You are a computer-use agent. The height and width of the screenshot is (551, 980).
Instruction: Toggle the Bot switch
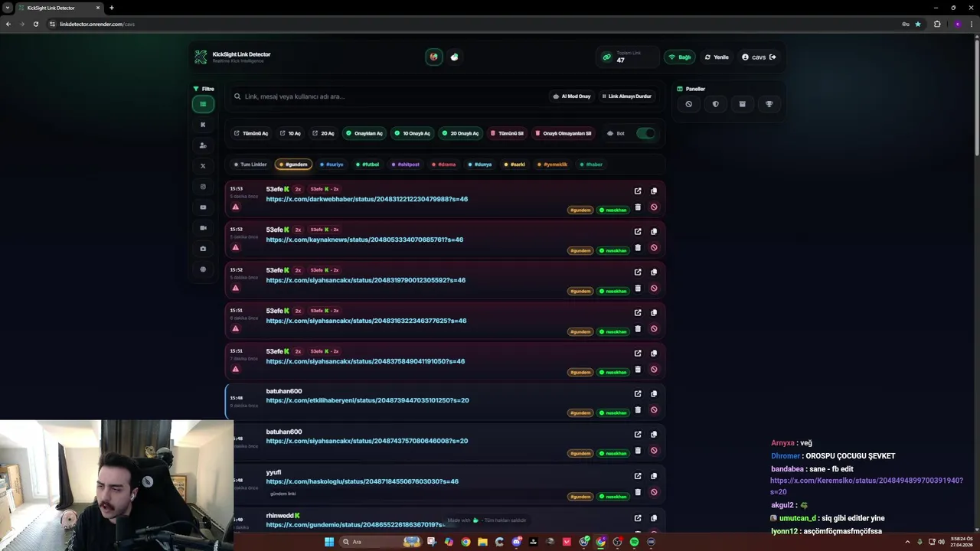(x=646, y=133)
